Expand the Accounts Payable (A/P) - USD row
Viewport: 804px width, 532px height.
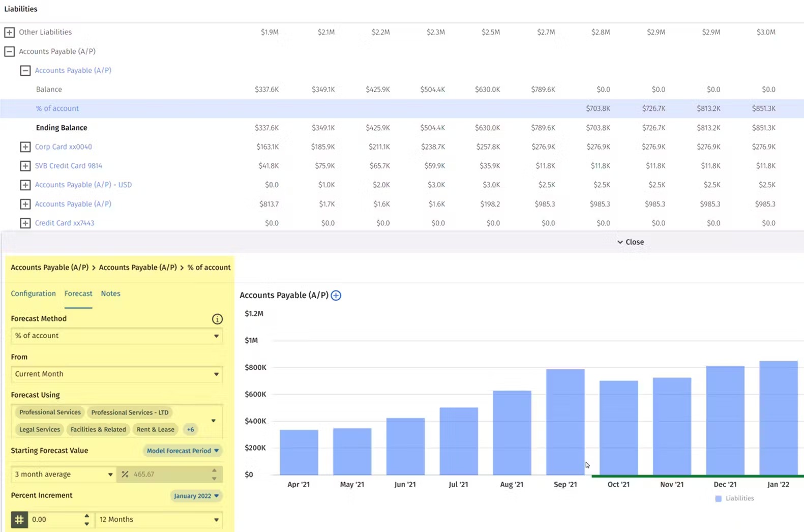coord(25,185)
